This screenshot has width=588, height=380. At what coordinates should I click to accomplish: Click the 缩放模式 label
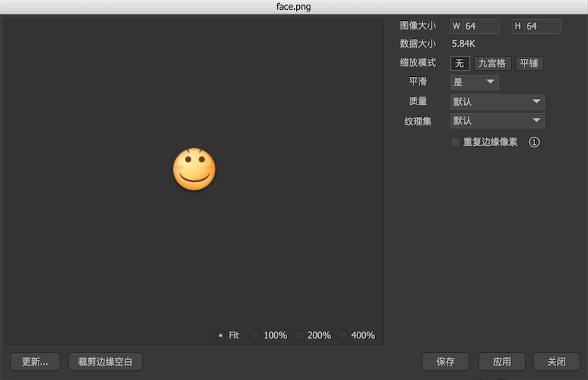[x=418, y=63]
